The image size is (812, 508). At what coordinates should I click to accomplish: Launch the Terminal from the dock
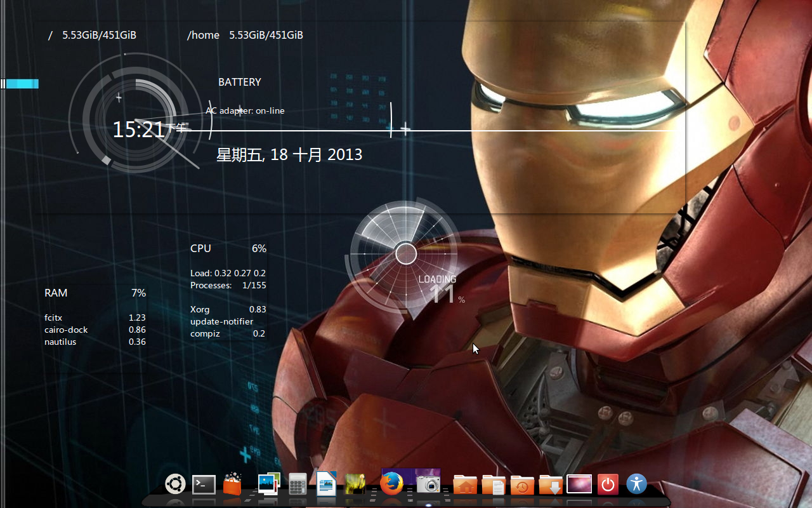point(204,485)
